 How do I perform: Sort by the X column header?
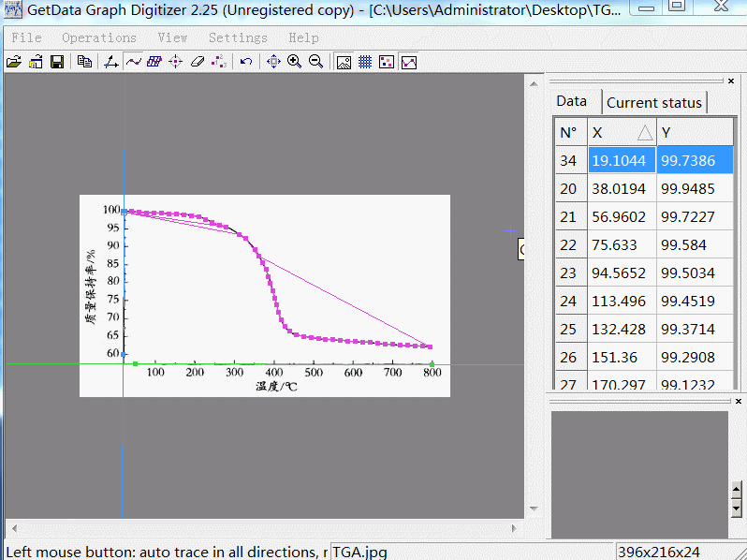tap(622, 132)
